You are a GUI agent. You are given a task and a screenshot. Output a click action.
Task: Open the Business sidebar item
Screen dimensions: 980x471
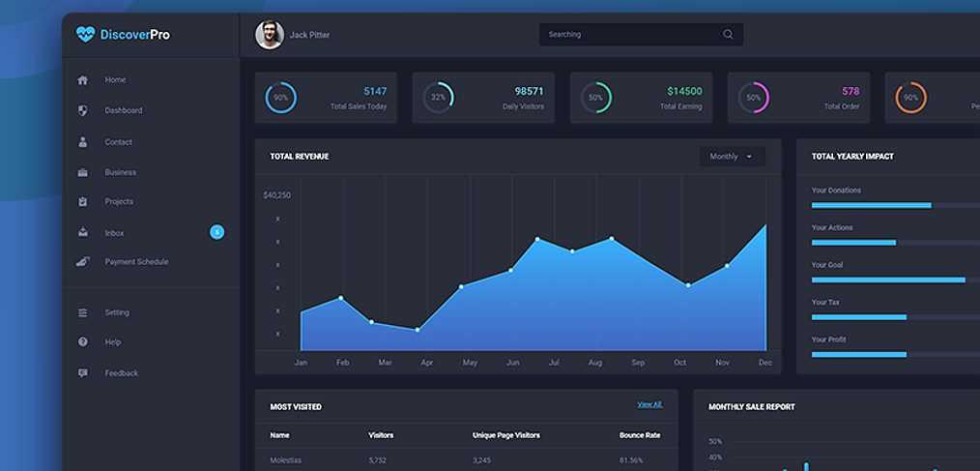pos(120,172)
